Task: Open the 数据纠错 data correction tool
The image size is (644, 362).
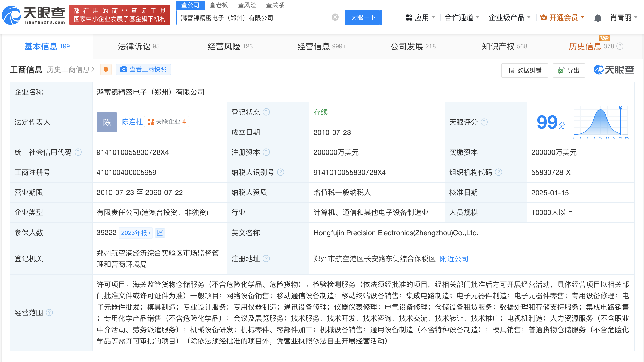Action: click(x=524, y=70)
